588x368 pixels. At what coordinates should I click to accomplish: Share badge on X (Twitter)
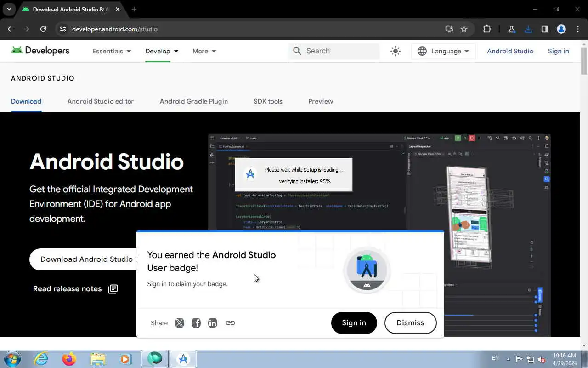(180, 323)
